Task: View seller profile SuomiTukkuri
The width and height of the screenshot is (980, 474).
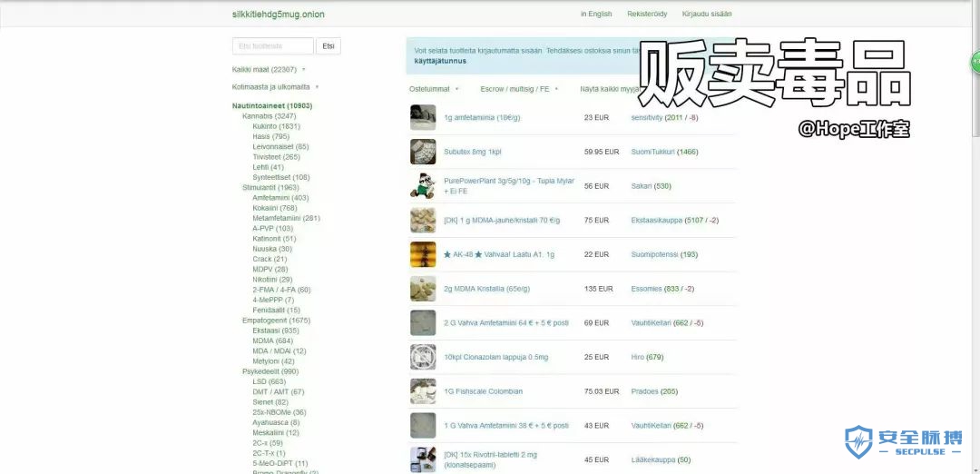Action: (653, 152)
